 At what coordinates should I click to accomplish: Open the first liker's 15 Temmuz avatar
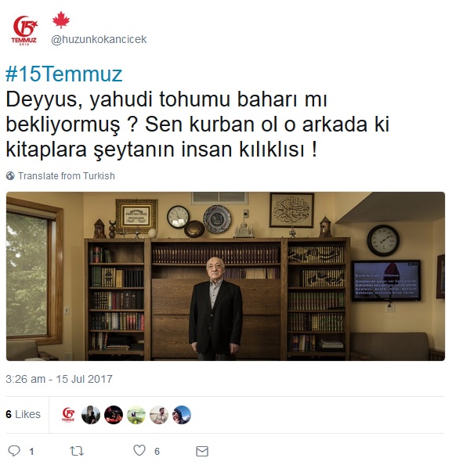point(68,415)
